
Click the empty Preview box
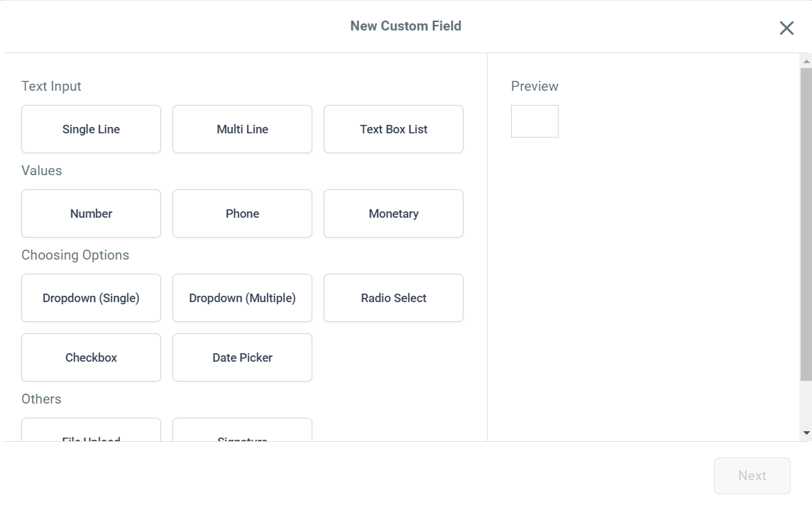tap(534, 121)
